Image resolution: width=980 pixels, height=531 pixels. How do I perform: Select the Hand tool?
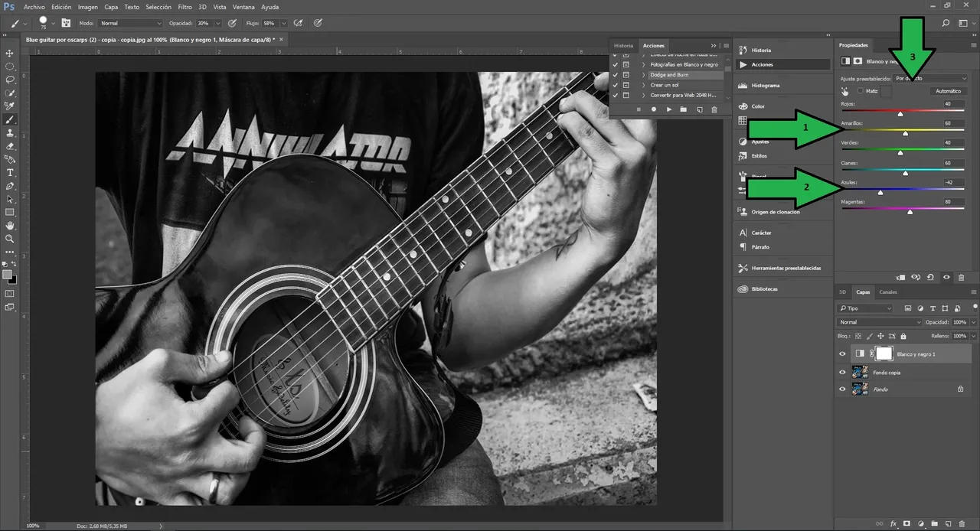[10, 226]
